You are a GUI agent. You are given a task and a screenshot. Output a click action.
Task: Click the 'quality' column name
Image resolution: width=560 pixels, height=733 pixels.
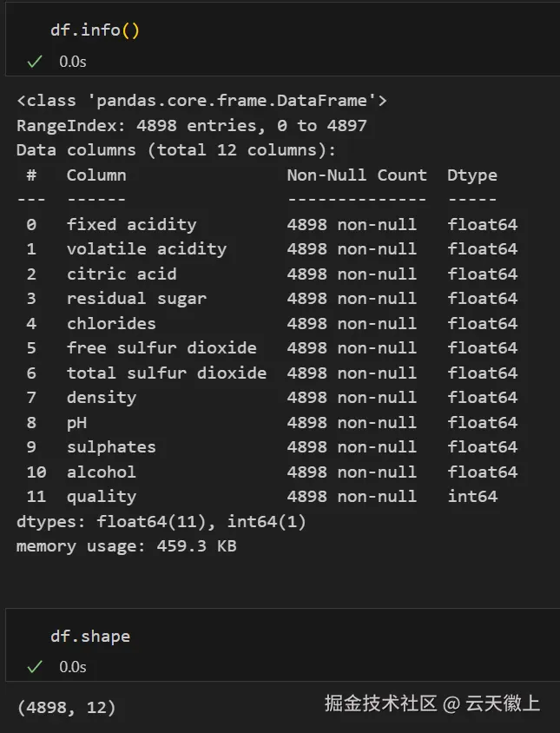[101, 497]
